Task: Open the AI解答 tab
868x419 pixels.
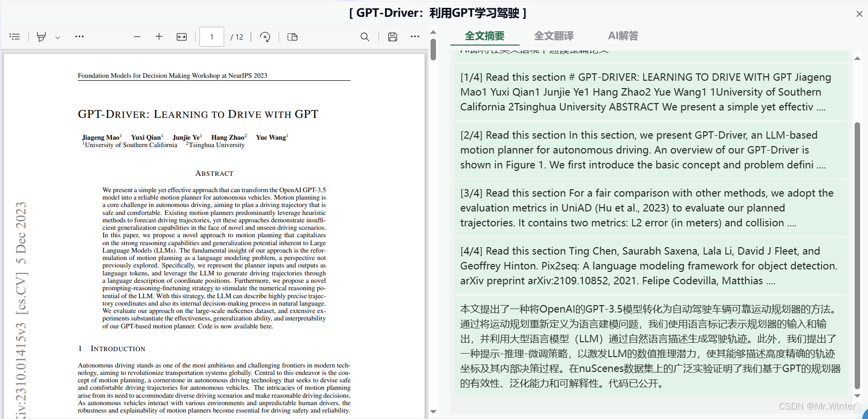Action: [623, 36]
